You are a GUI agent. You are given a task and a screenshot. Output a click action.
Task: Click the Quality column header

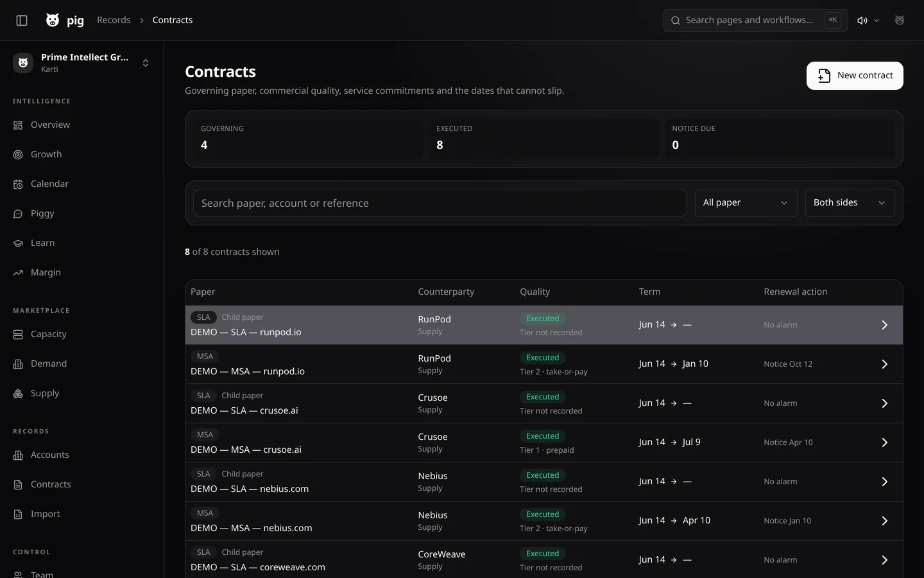(x=535, y=292)
